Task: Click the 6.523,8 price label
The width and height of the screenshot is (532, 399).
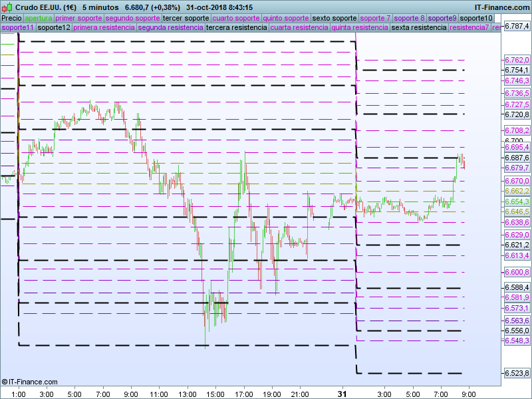Action: 517,374
